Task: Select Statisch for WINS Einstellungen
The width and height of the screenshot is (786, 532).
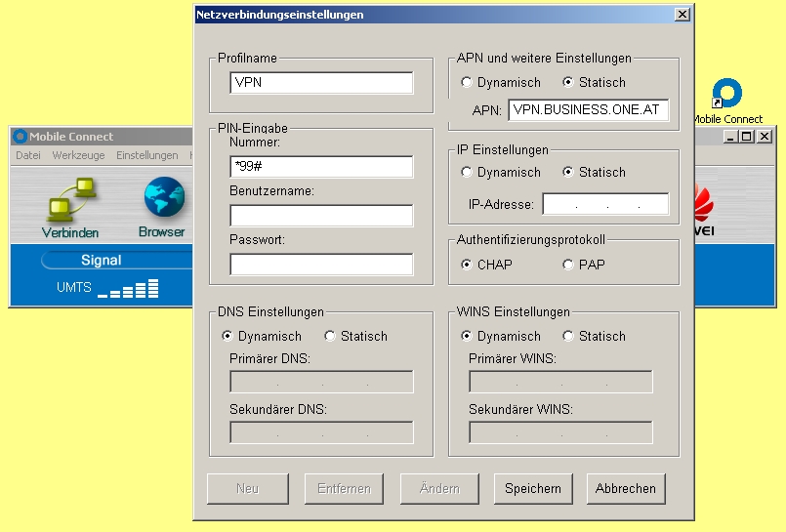Action: point(568,337)
